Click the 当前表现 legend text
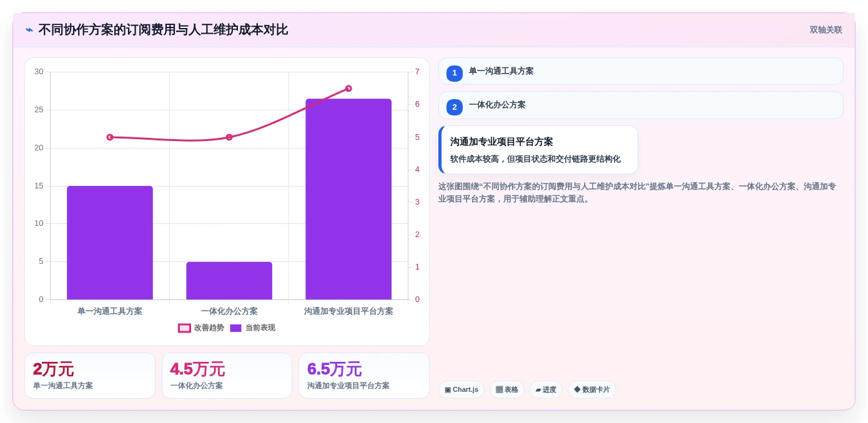Viewport: 868px width, 423px height. click(x=260, y=328)
